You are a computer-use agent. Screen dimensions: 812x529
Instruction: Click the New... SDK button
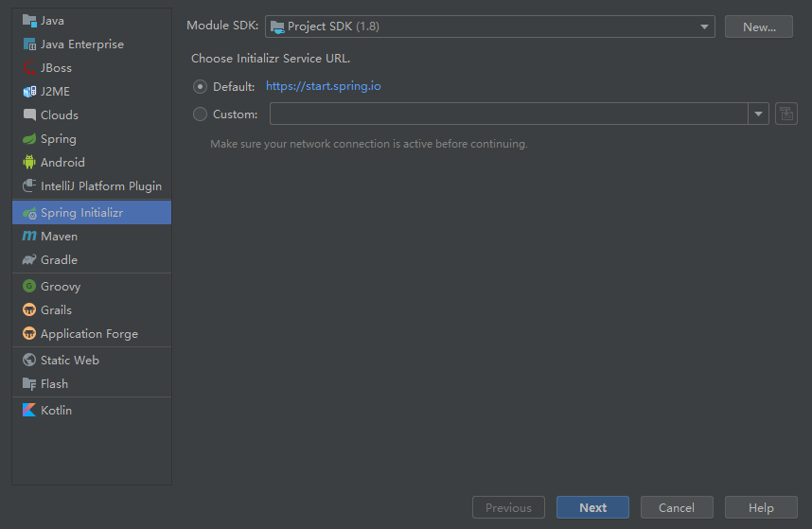point(759,26)
